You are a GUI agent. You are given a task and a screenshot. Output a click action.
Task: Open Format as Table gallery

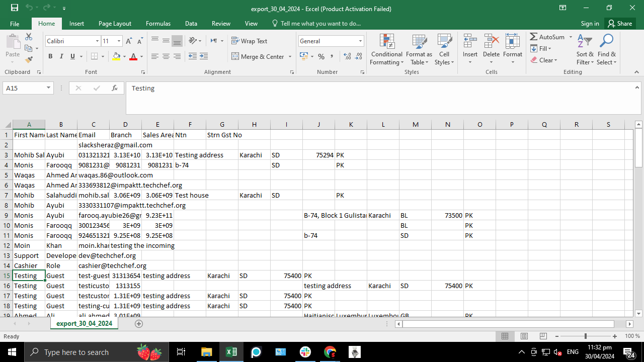[419, 49]
